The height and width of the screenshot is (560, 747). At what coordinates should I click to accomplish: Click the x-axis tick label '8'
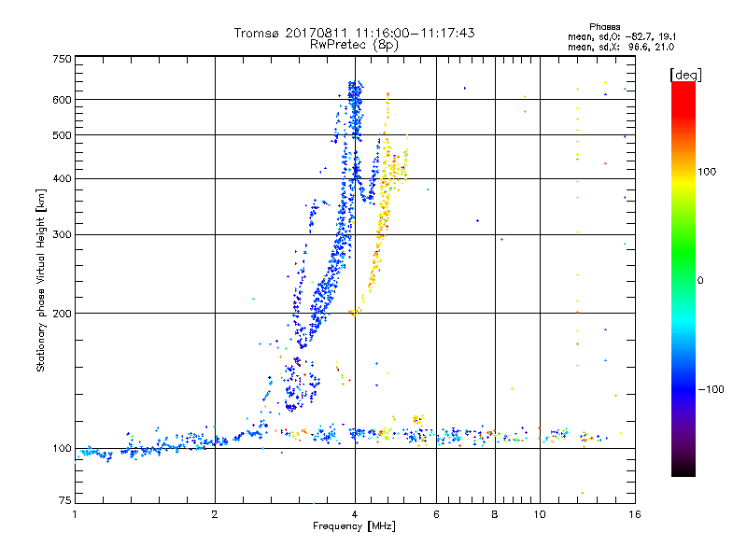pyautogui.click(x=495, y=514)
